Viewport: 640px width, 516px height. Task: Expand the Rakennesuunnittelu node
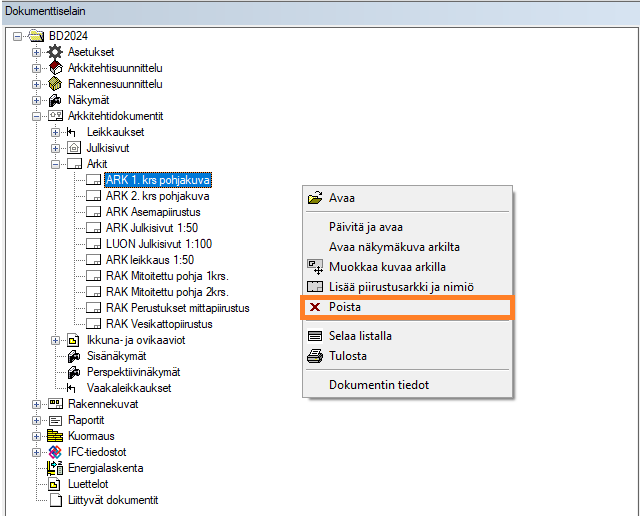pos(36,85)
